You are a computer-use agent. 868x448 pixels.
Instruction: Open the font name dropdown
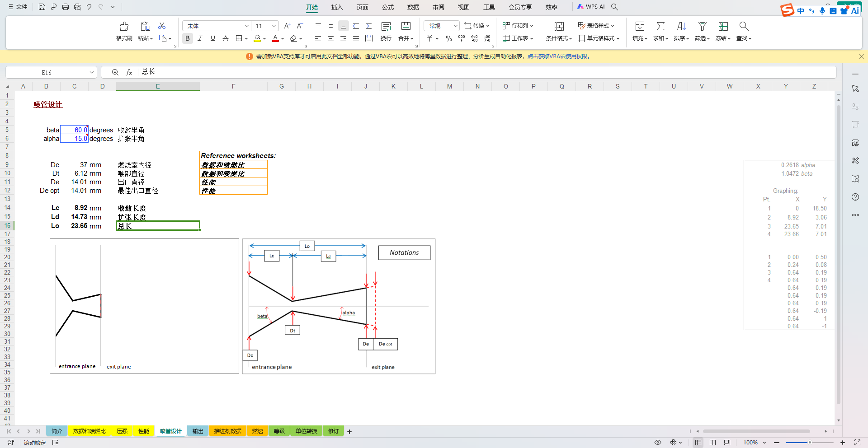pos(247,26)
